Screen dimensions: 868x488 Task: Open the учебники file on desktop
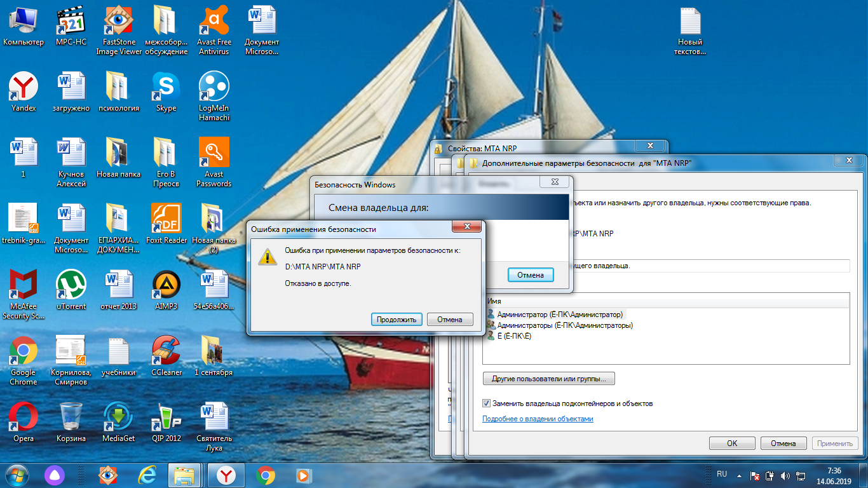point(119,356)
